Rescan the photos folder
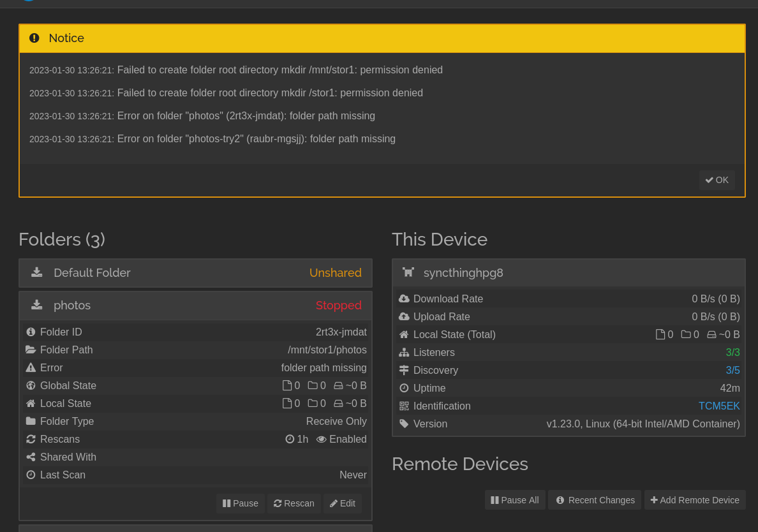Screen dimensions: 758x532 point(294,503)
